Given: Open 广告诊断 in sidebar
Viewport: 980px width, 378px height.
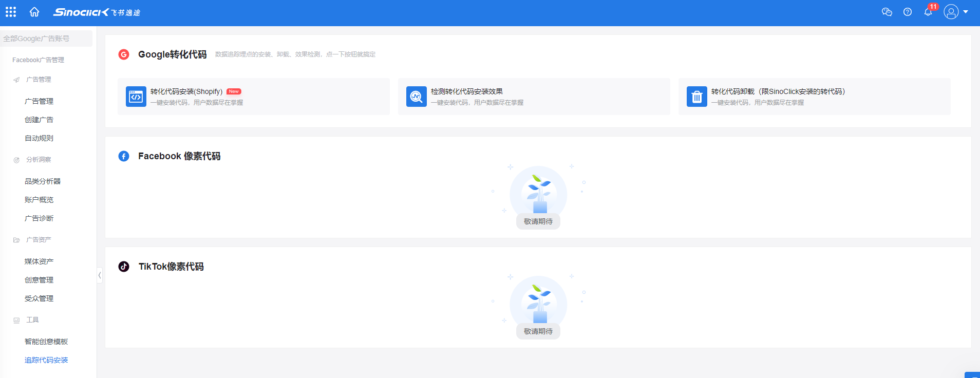Looking at the screenshot, I should click(39, 218).
